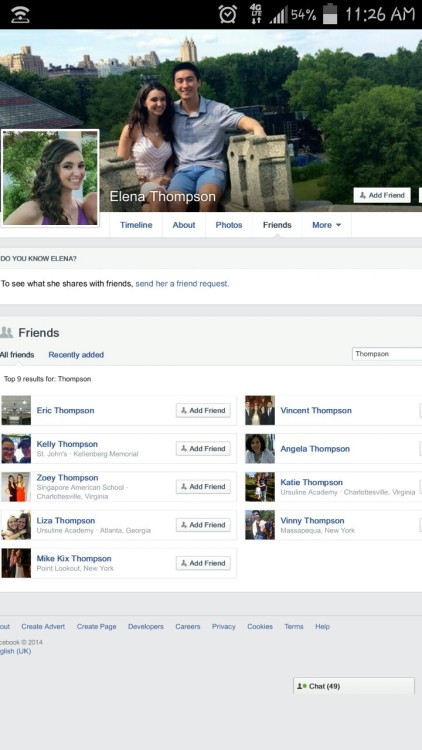422x750 pixels.
Task: Open Mike Kix Thompson's profile name link
Action: (74, 558)
